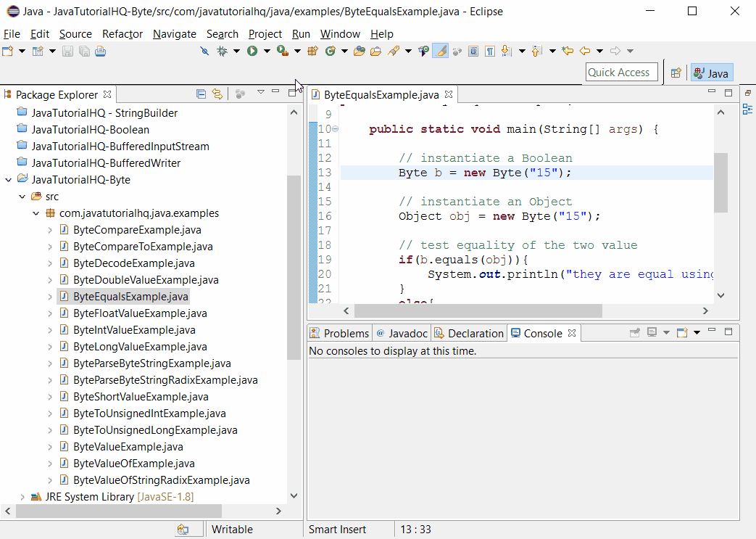Toggle the Breadcrumb toolbar button
The image size is (756, 539).
(x=423, y=52)
